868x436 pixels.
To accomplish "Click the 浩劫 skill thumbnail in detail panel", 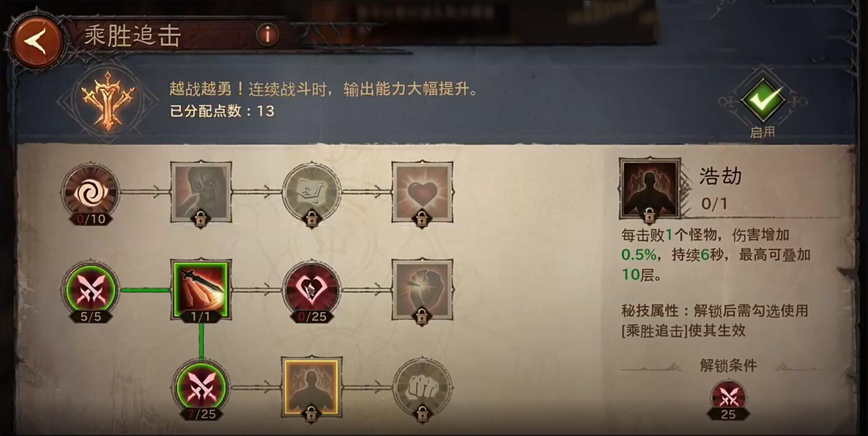I will point(650,189).
